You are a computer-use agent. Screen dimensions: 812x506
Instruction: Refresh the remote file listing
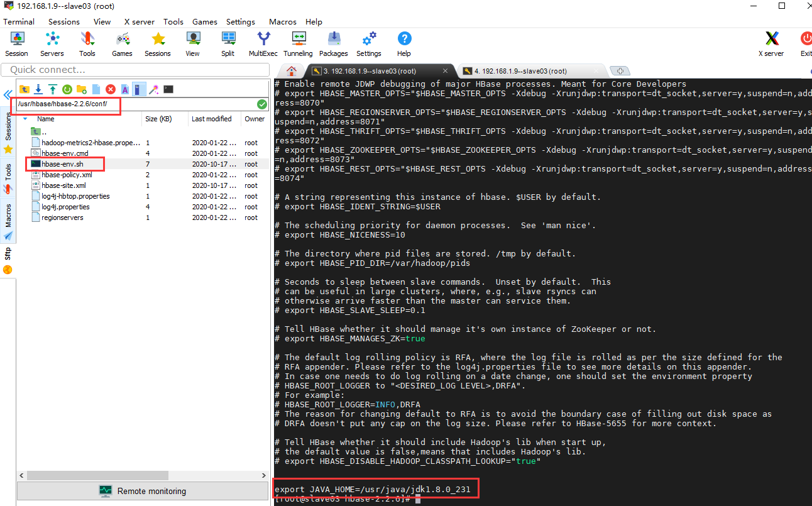tap(67, 89)
